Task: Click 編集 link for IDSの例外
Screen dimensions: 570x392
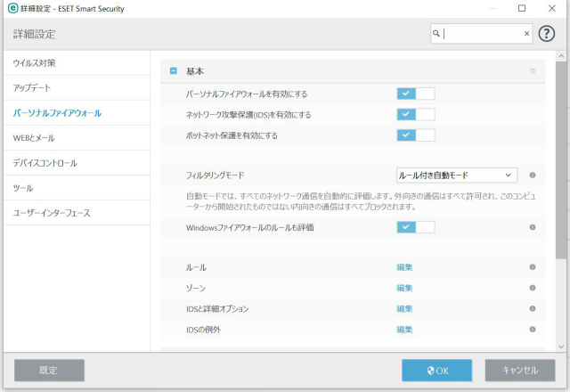Action: 404,330
